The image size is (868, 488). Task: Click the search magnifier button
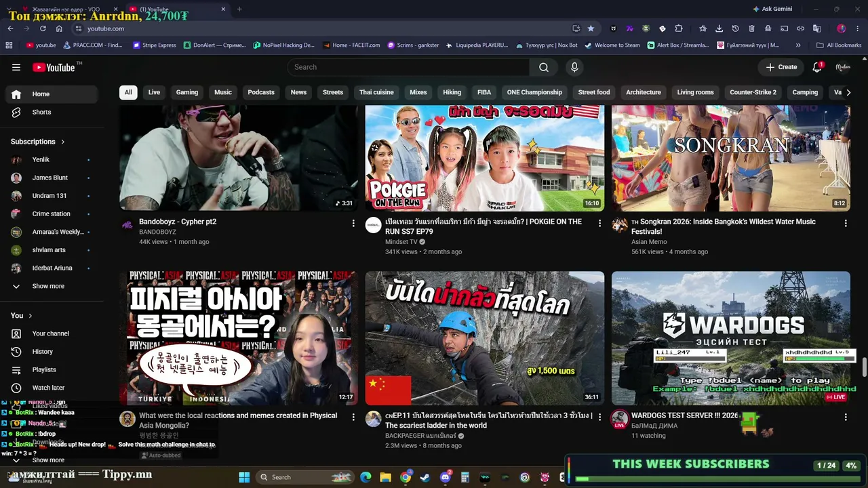[x=544, y=67]
